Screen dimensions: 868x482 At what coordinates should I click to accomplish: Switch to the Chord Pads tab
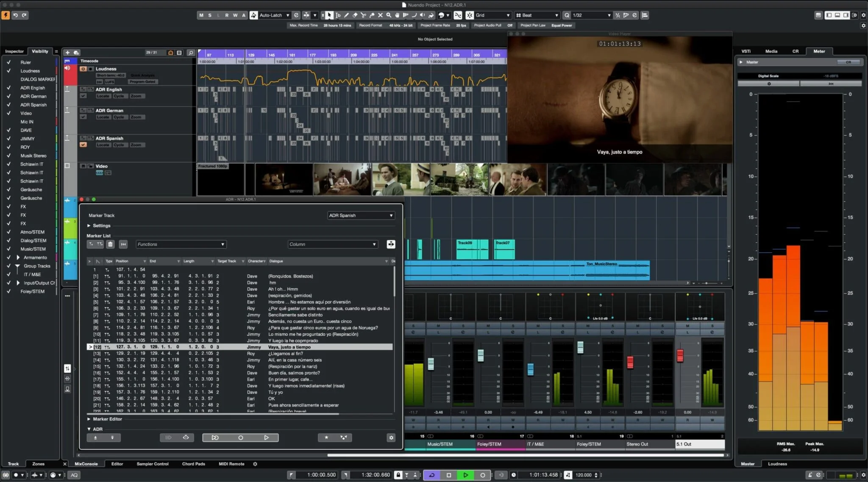pyautogui.click(x=193, y=464)
